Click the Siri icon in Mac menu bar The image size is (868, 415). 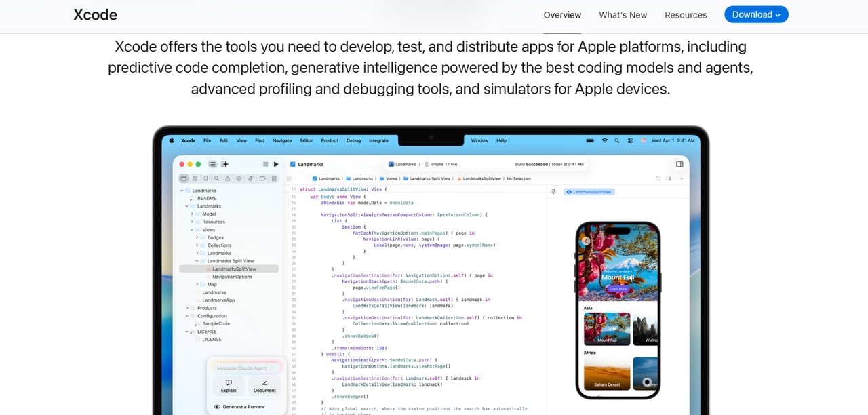pyautogui.click(x=642, y=140)
